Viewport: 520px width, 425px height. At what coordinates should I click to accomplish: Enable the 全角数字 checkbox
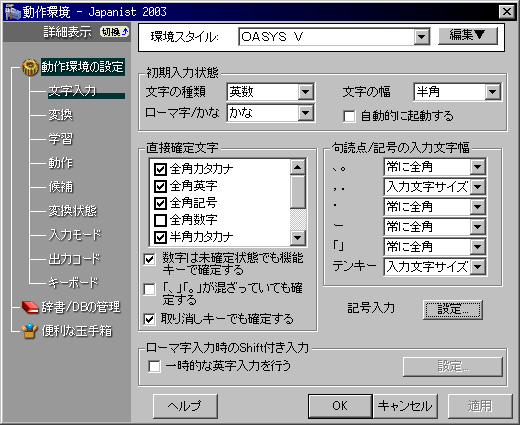(160, 220)
